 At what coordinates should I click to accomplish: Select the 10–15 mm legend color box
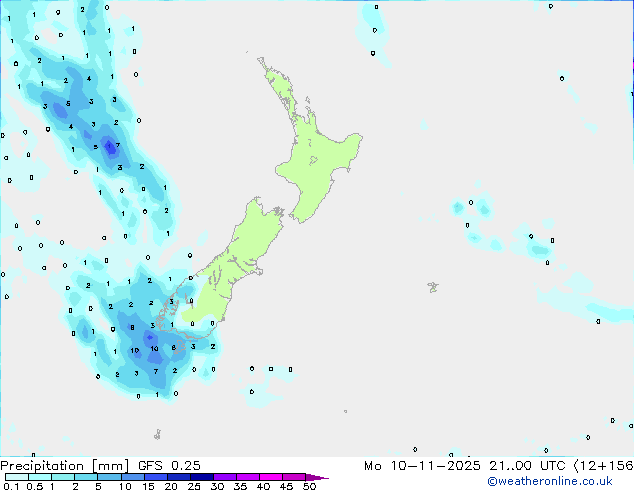pos(133,477)
